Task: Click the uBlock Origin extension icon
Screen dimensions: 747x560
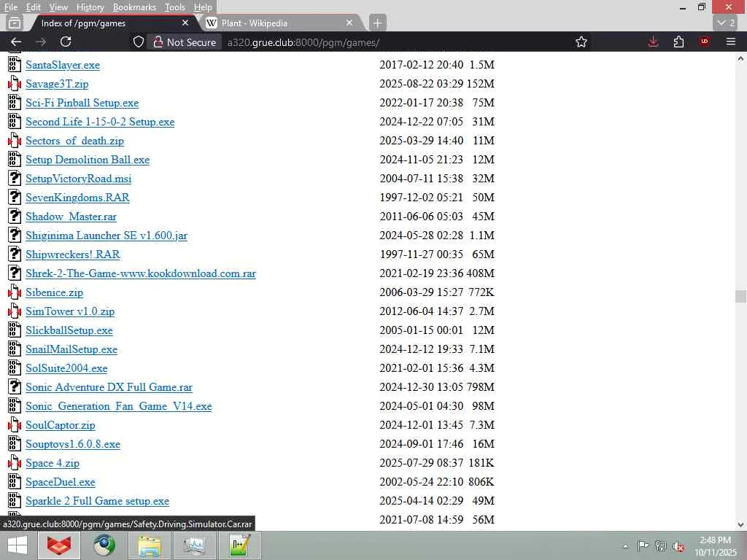Action: [705, 42]
